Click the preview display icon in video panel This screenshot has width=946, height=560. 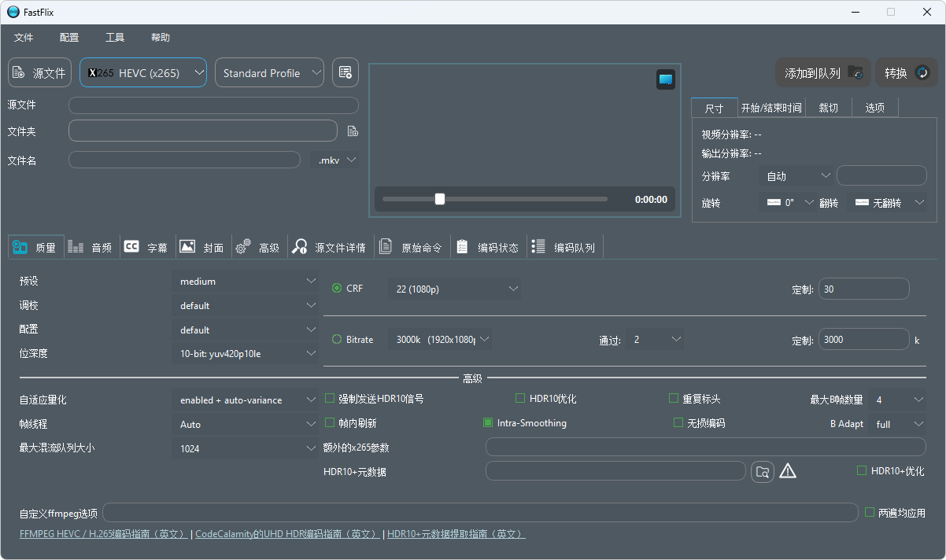(666, 79)
